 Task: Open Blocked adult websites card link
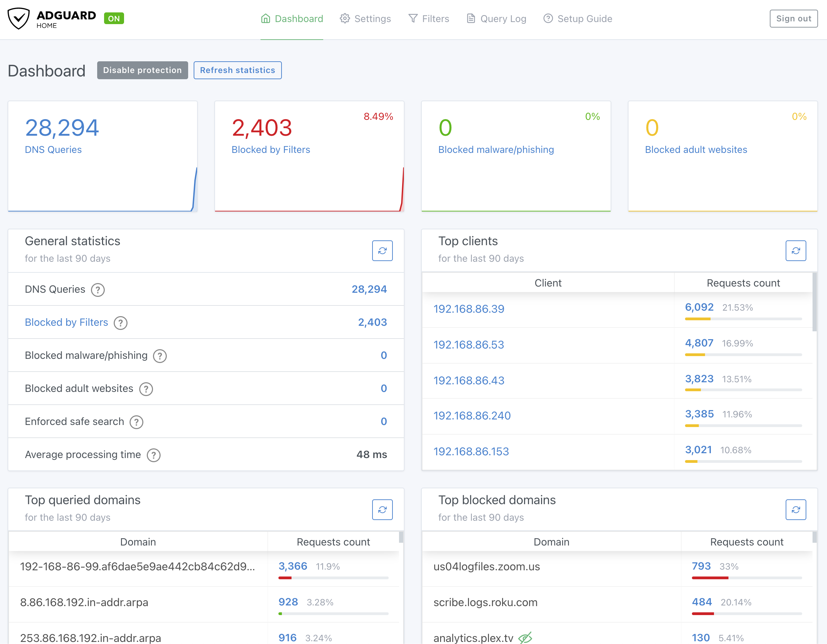pyautogui.click(x=696, y=150)
